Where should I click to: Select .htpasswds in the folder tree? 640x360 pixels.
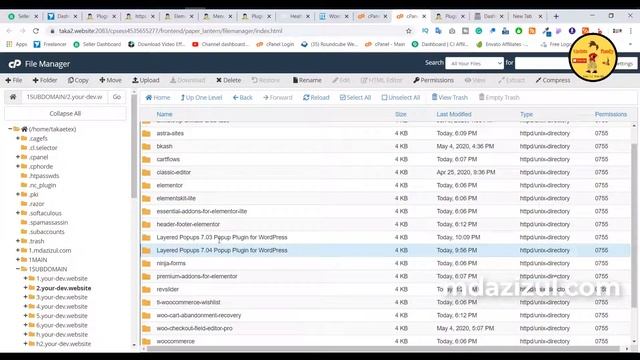44,176
